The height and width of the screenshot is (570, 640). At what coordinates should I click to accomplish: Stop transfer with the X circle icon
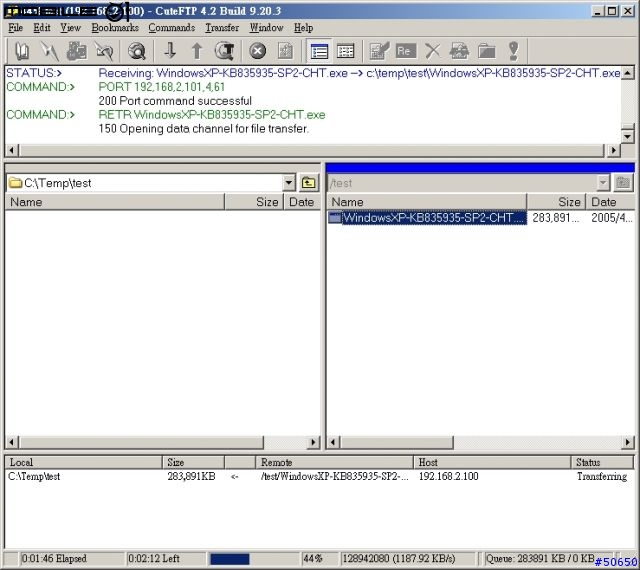coord(258,51)
